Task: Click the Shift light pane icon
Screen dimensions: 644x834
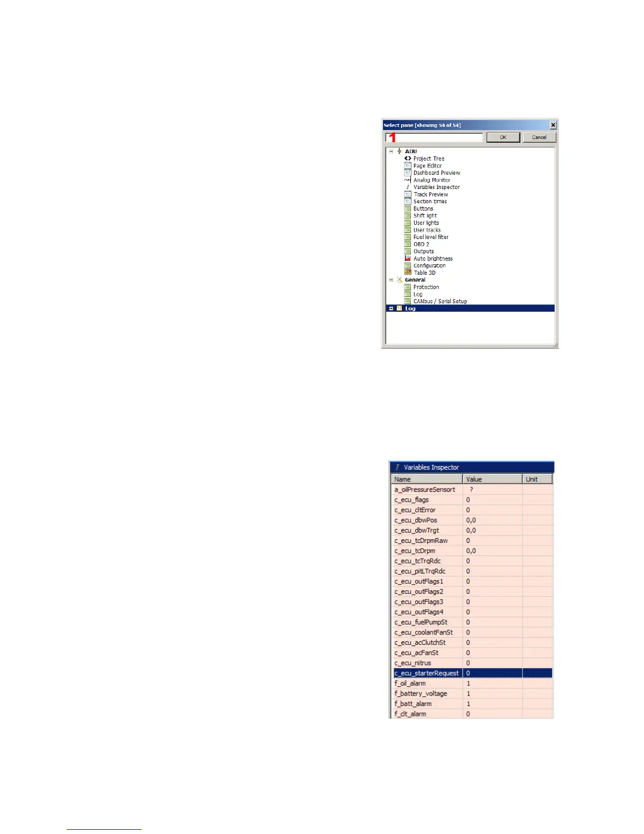Action: coord(408,215)
